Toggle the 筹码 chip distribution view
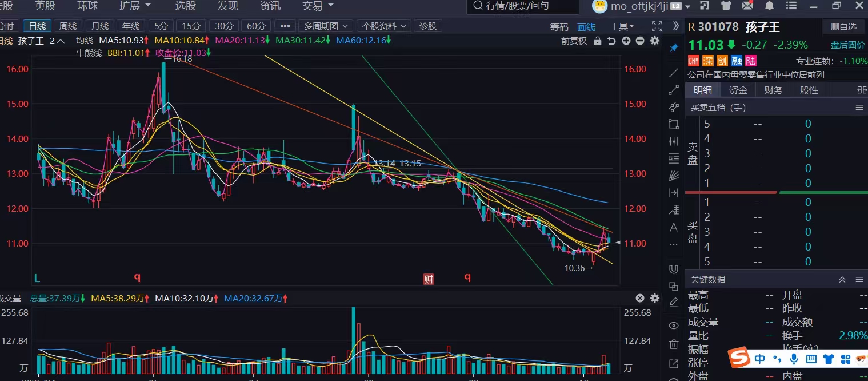868x381 pixels. 559,27
